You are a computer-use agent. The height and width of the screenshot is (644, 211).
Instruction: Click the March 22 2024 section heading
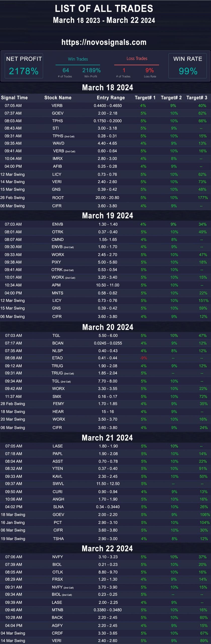pos(107,548)
